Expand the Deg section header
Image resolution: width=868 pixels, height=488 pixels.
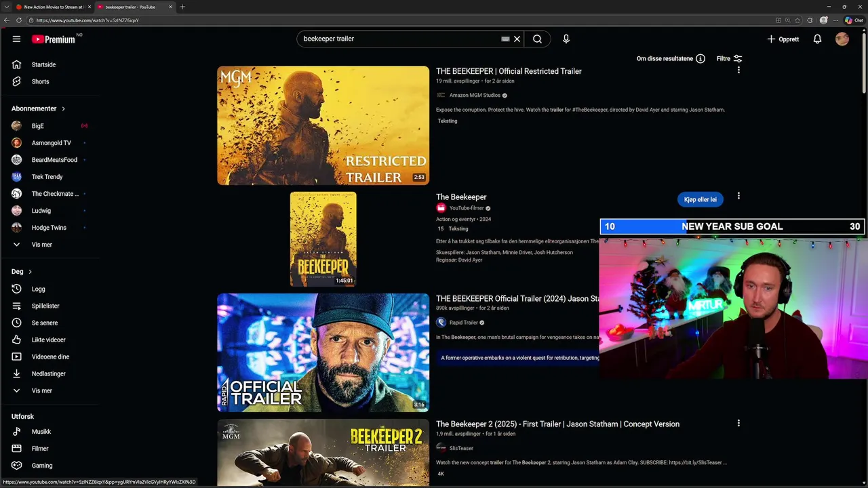[x=22, y=272]
